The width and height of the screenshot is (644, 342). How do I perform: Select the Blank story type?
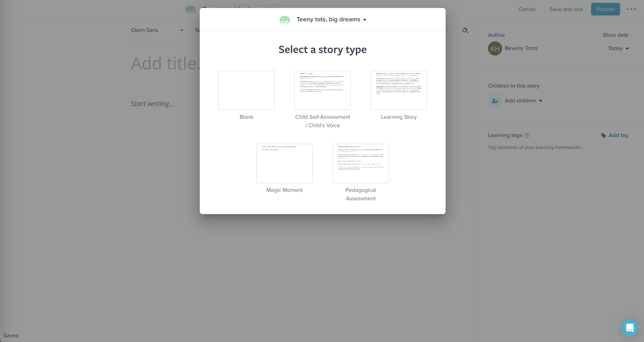click(x=246, y=90)
